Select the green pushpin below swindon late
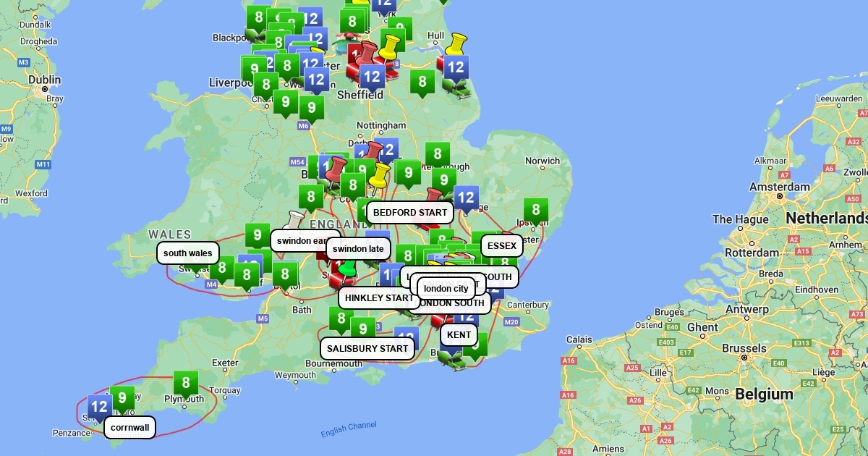The height and width of the screenshot is (456, 868). coord(348,268)
